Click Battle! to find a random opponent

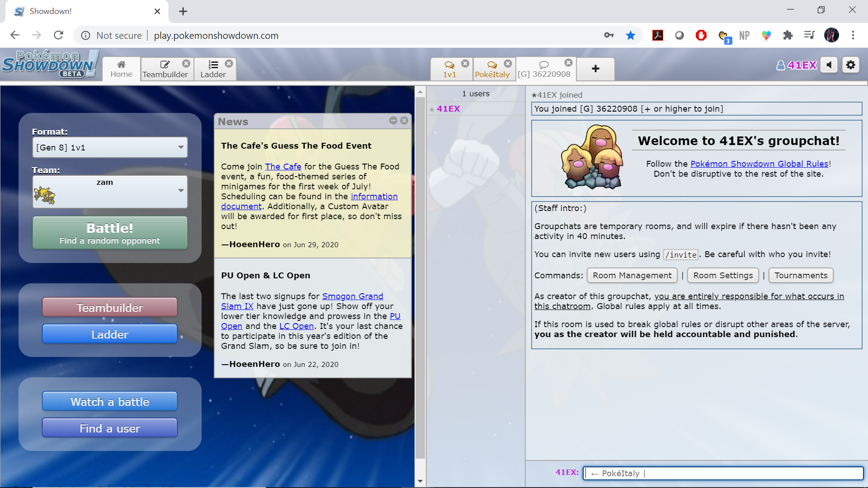click(x=110, y=233)
